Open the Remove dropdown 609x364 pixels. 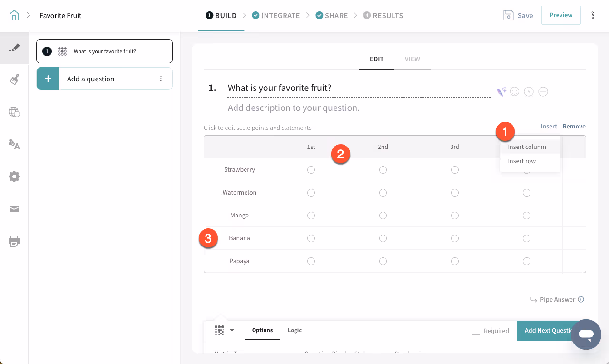pyautogui.click(x=574, y=127)
